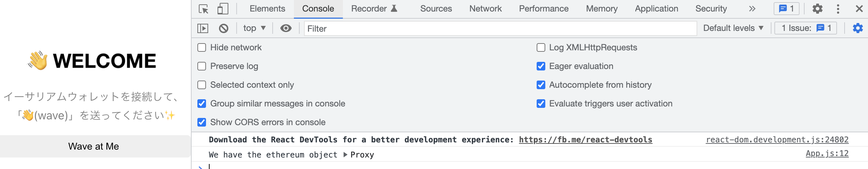Clear console with the ban icon
Screen dimensions: 868x169
tap(224, 28)
